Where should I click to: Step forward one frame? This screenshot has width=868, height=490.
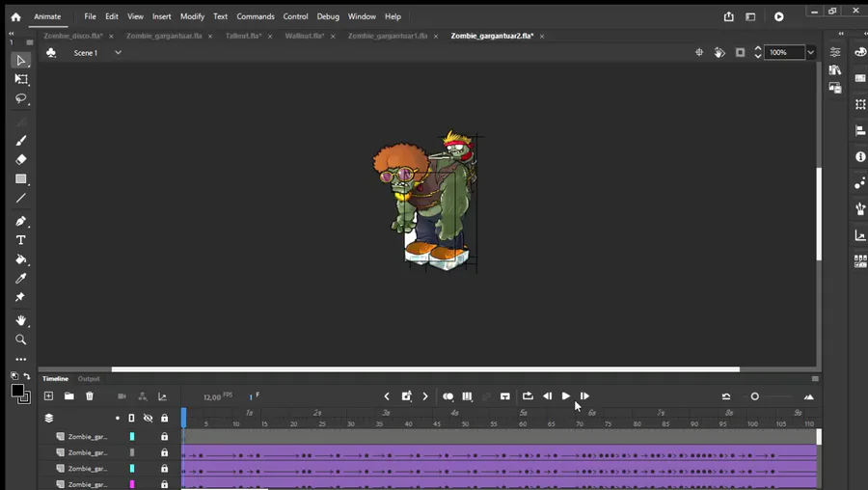[584, 395]
